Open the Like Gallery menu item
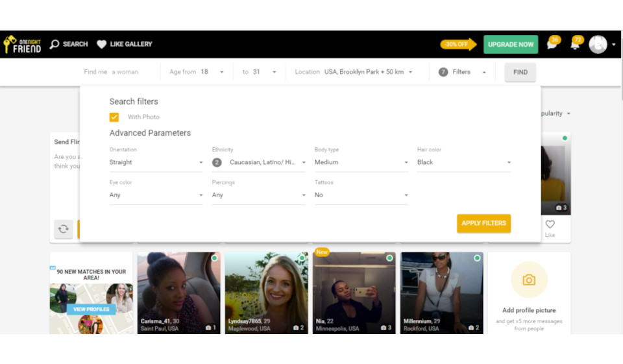Screen dimensions: 623x364 pyautogui.click(x=125, y=44)
